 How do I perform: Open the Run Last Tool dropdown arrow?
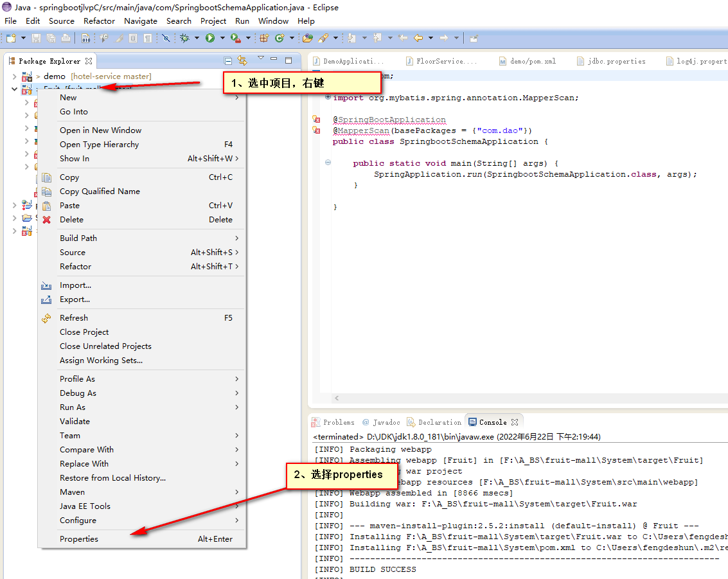[x=248, y=38]
